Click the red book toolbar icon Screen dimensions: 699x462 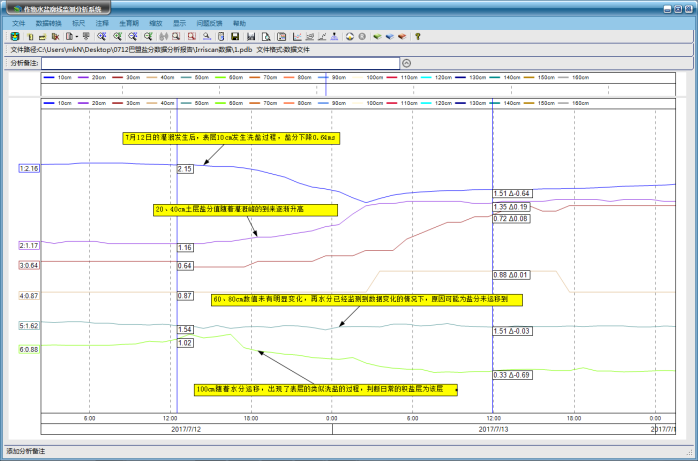402,37
